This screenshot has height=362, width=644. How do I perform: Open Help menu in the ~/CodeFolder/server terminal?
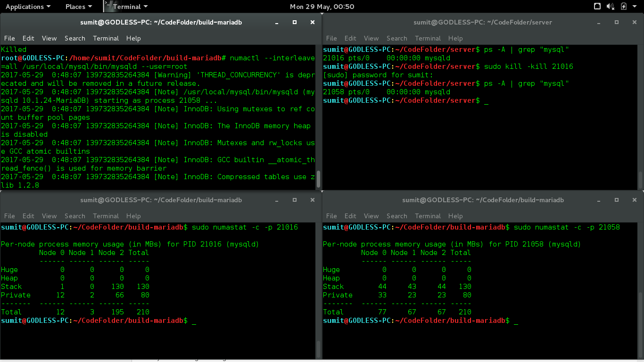click(x=455, y=38)
